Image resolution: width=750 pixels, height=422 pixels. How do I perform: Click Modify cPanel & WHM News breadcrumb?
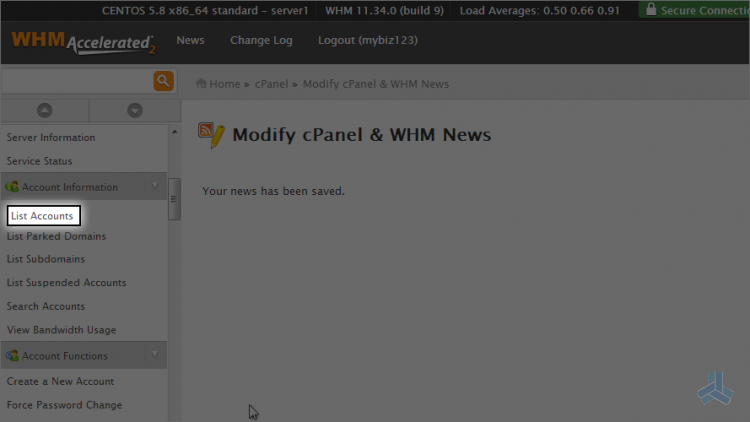[x=376, y=84]
